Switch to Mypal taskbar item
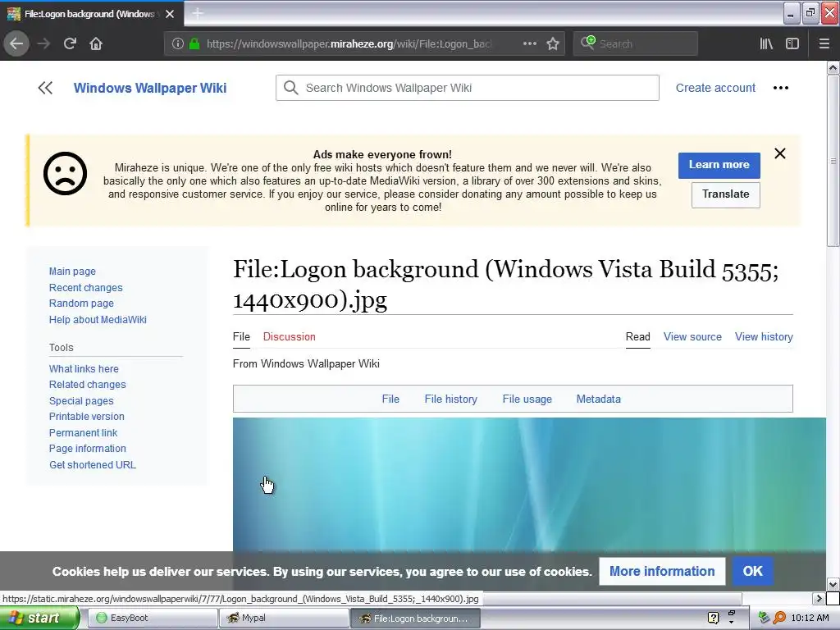This screenshot has height=630, width=840. (283, 619)
